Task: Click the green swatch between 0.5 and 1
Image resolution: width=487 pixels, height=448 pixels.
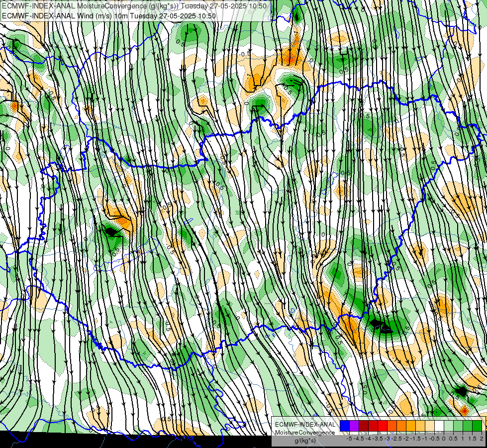Action: (x=458, y=426)
